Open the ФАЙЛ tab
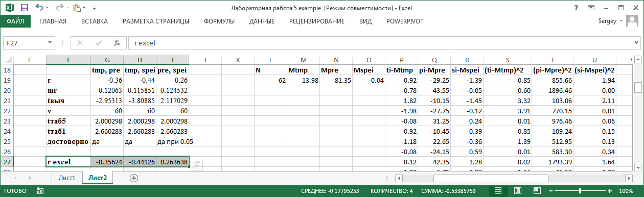The image size is (644, 197). pos(15,21)
